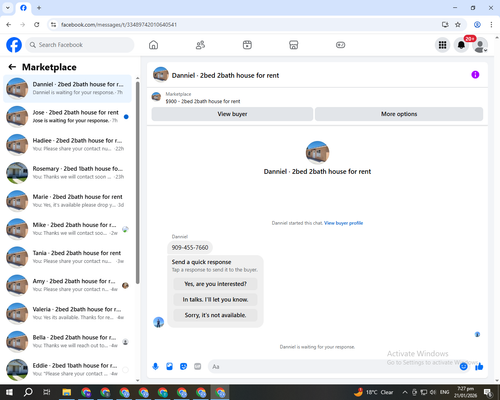This screenshot has height=400, width=500.
Task: Open Bella conversation in chat list
Action: pyautogui.click(x=67, y=341)
